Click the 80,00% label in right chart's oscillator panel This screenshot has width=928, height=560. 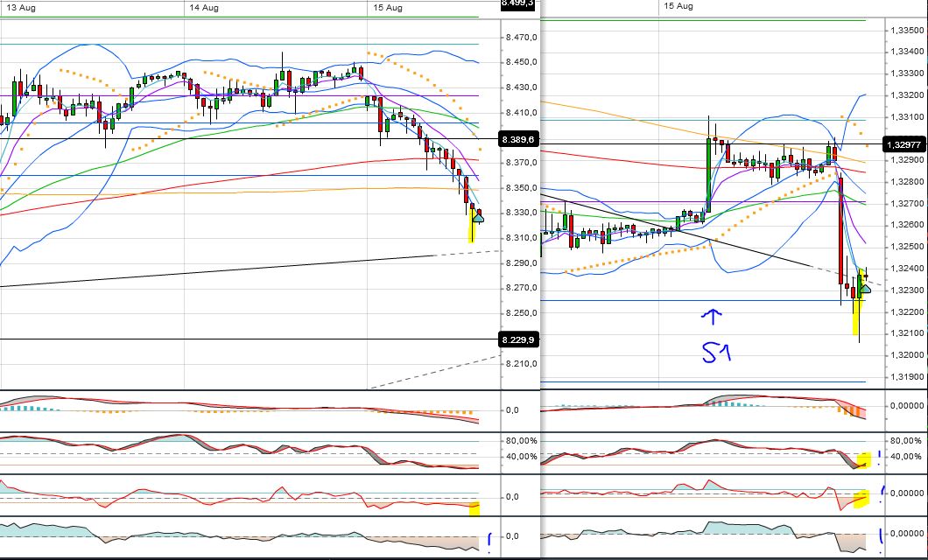[906, 441]
